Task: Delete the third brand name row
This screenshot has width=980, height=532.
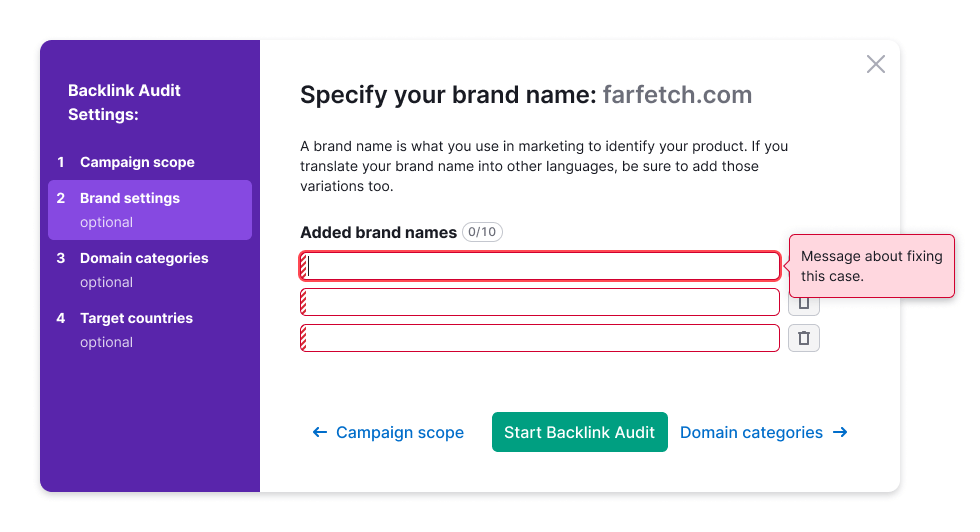Action: (x=804, y=338)
